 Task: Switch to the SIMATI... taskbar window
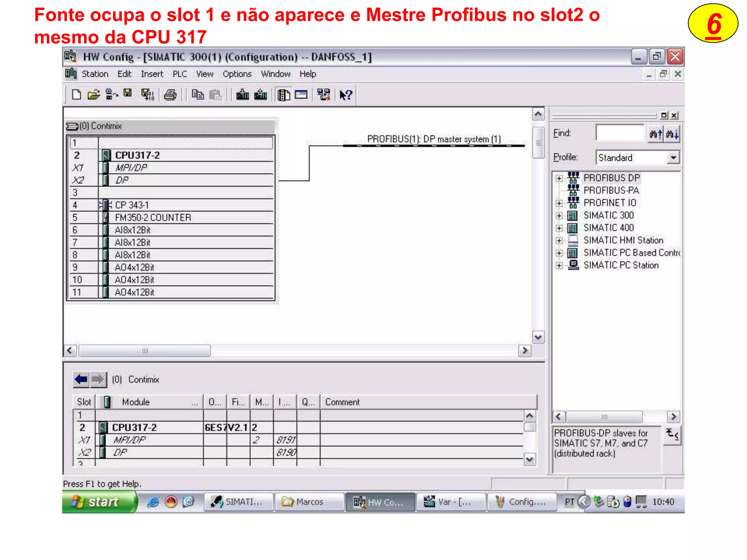click(239, 502)
